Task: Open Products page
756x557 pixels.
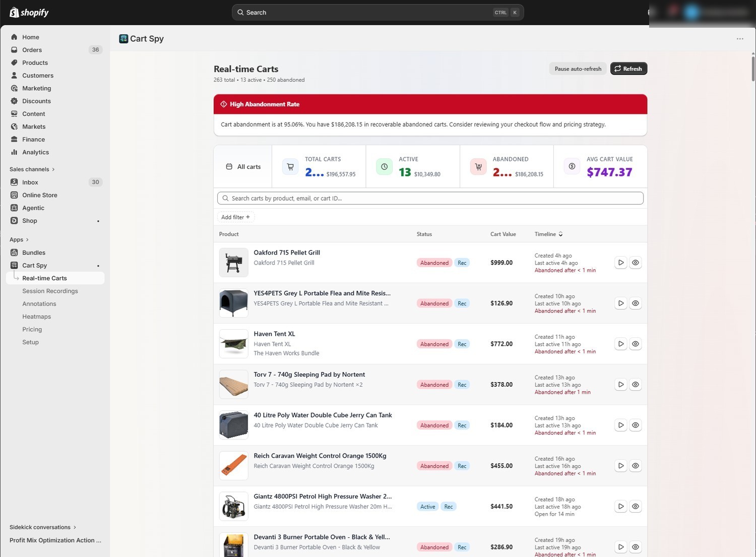Action: (35, 63)
